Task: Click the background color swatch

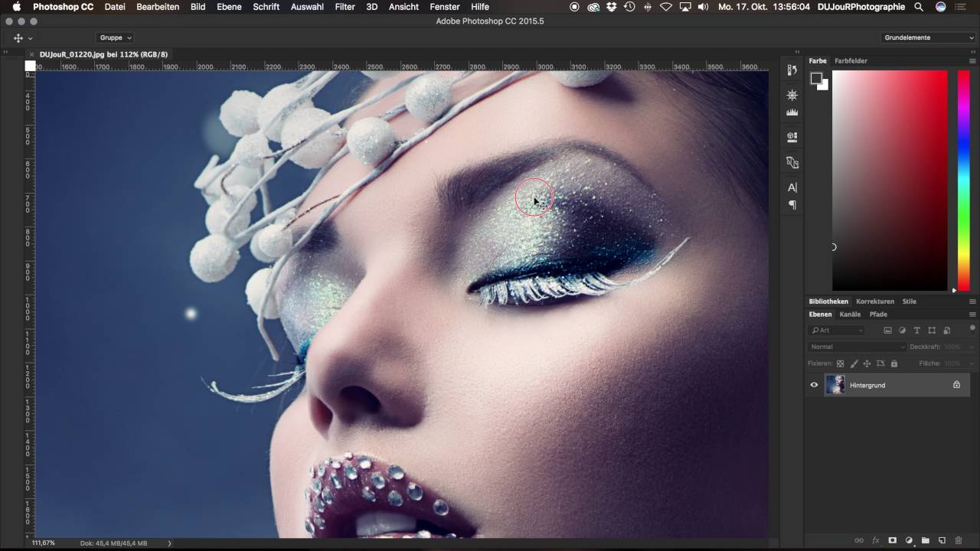Action: point(824,86)
